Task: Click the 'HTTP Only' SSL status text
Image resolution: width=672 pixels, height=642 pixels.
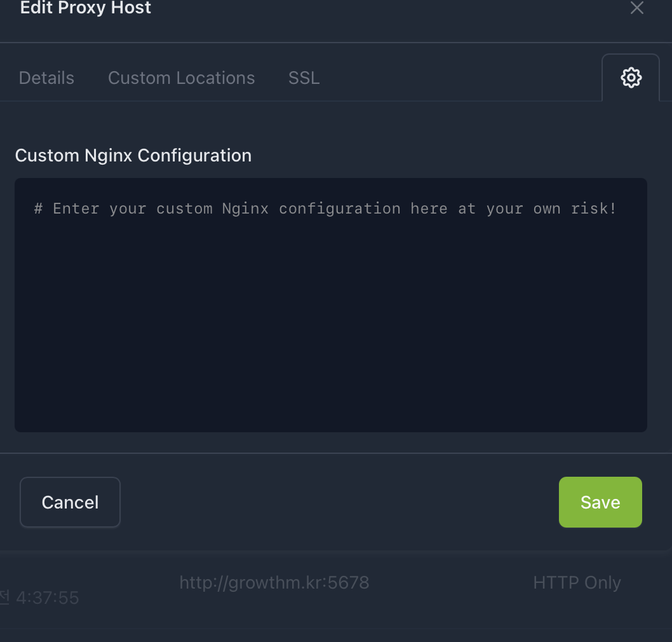Action: point(577,583)
